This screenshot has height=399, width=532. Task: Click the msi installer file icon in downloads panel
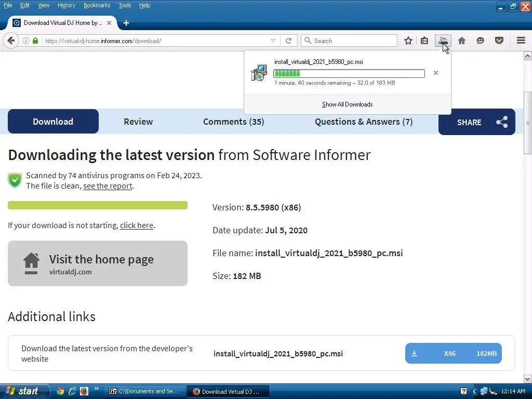click(x=259, y=73)
